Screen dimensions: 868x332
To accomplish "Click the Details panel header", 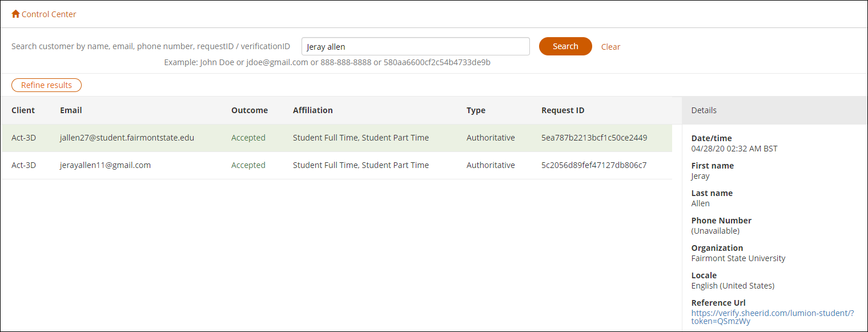I will click(704, 110).
